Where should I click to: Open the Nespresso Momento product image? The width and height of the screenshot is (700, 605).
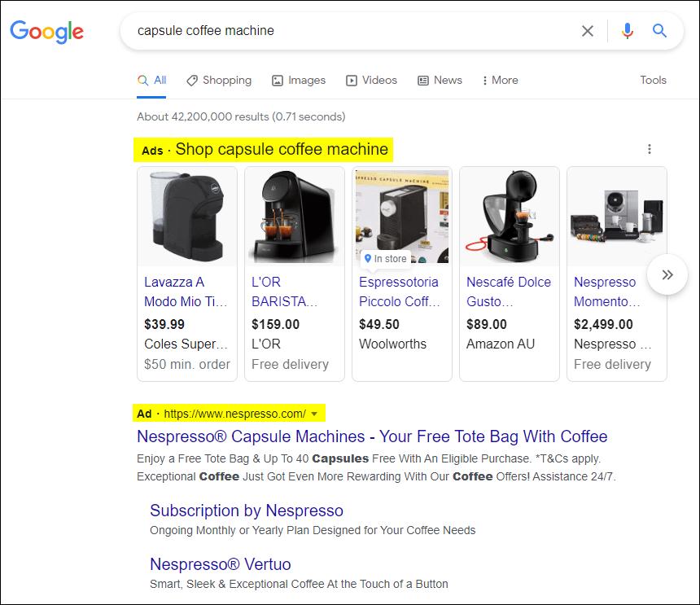(x=617, y=217)
